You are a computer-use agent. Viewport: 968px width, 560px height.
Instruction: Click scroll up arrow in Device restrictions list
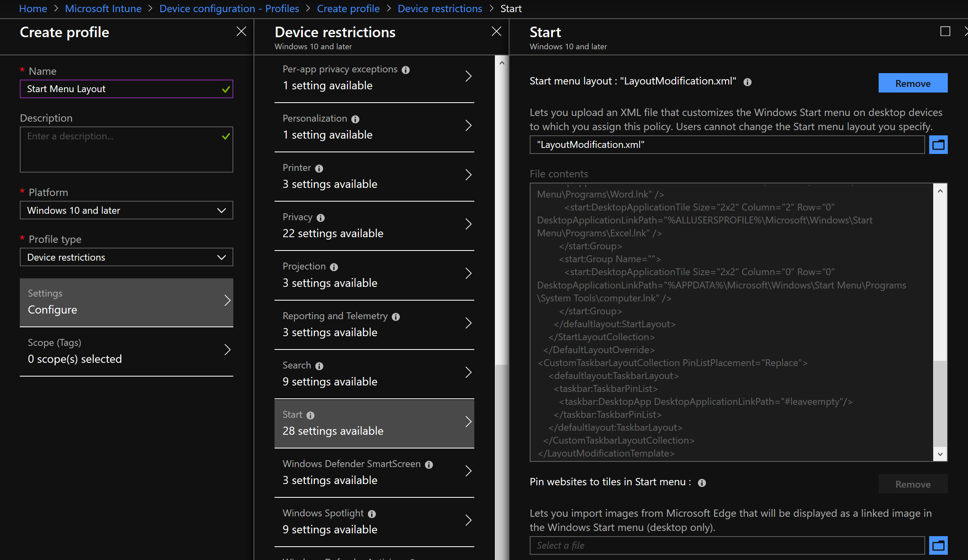click(x=502, y=63)
